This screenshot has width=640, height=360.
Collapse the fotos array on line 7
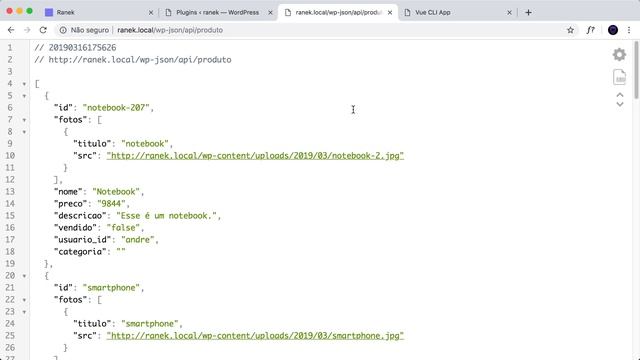tap(24, 120)
